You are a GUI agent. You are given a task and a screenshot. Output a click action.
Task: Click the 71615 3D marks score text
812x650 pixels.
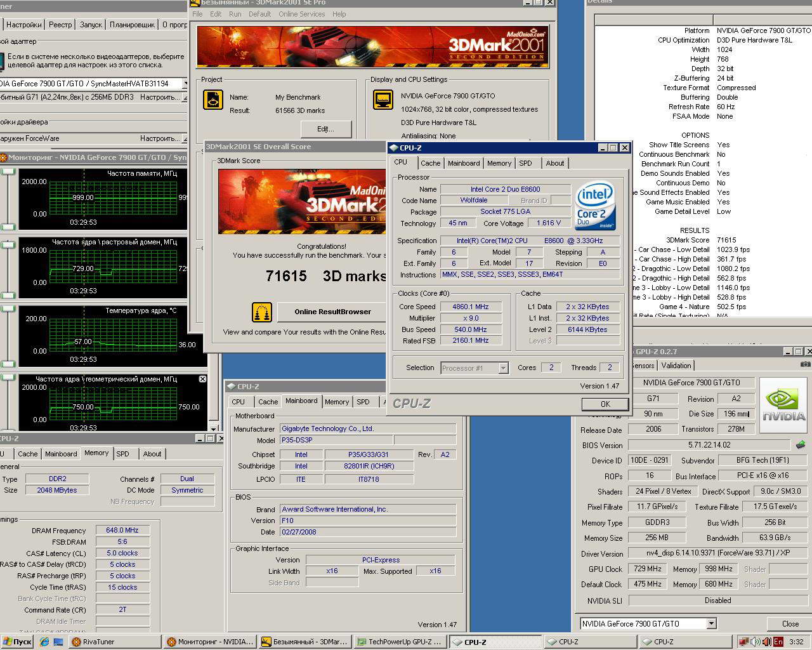(x=326, y=276)
